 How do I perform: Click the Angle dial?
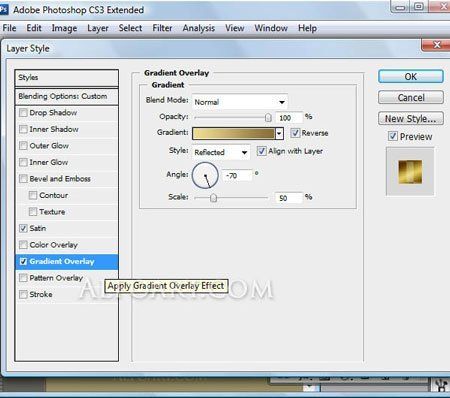(x=205, y=175)
